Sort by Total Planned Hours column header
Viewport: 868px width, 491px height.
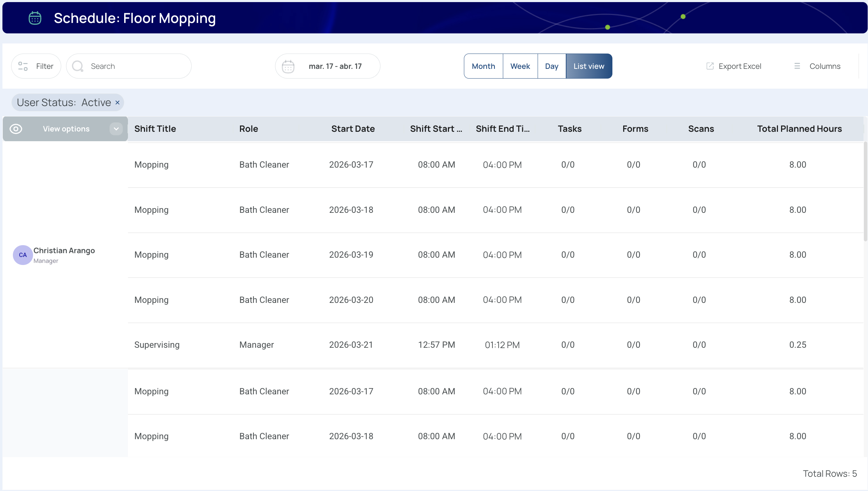[799, 129]
